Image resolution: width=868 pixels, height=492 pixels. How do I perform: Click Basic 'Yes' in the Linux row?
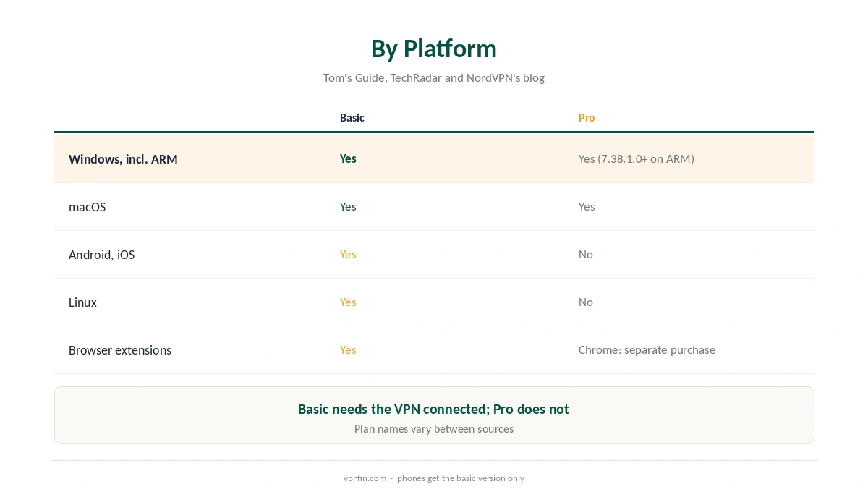pyautogui.click(x=348, y=302)
